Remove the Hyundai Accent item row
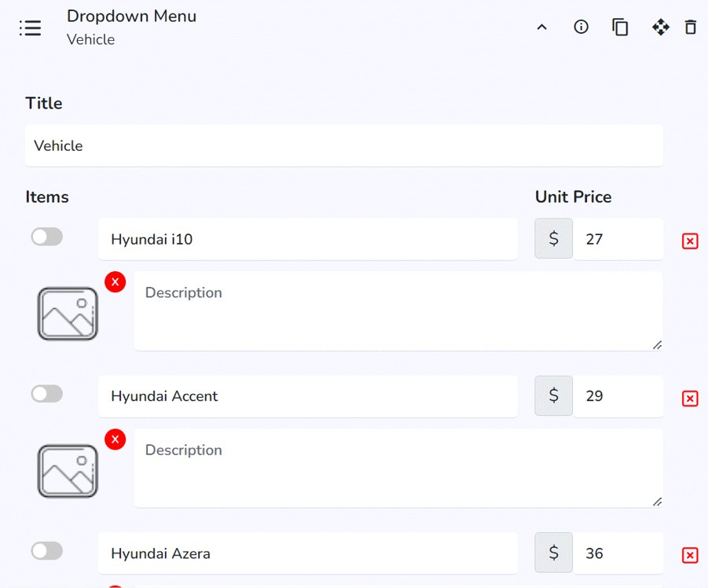 690,399
